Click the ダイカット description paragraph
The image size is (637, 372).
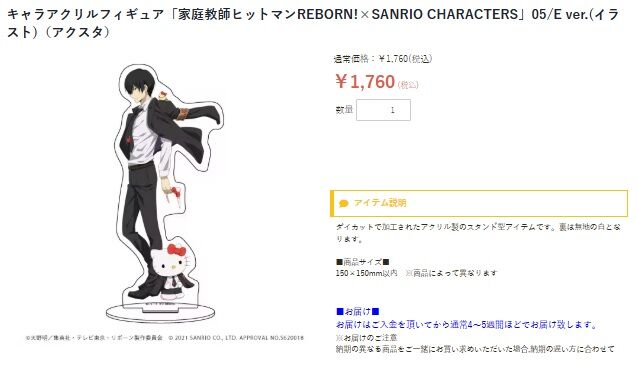pos(478,233)
